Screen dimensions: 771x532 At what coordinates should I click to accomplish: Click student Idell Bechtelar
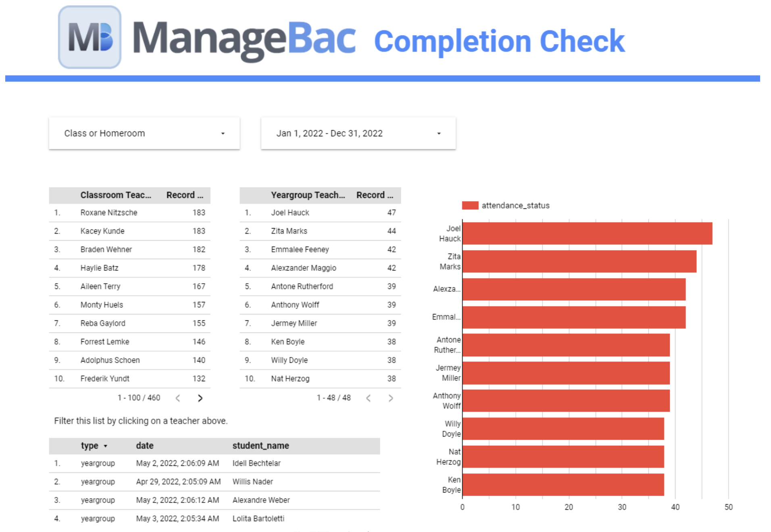point(256,463)
